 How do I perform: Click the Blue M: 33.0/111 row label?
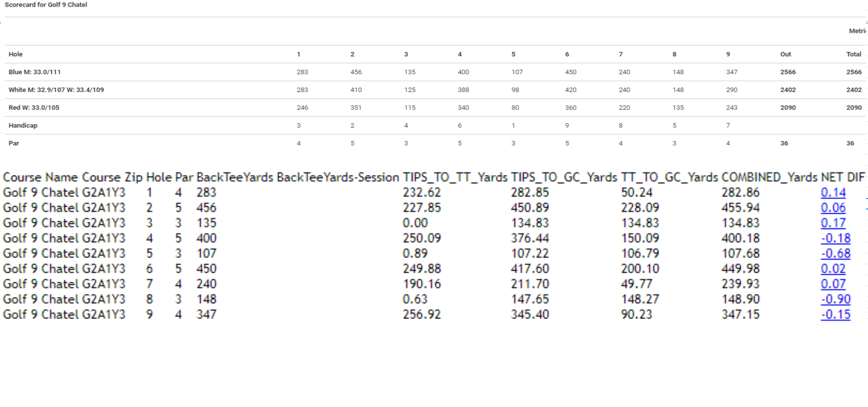pyautogui.click(x=34, y=72)
